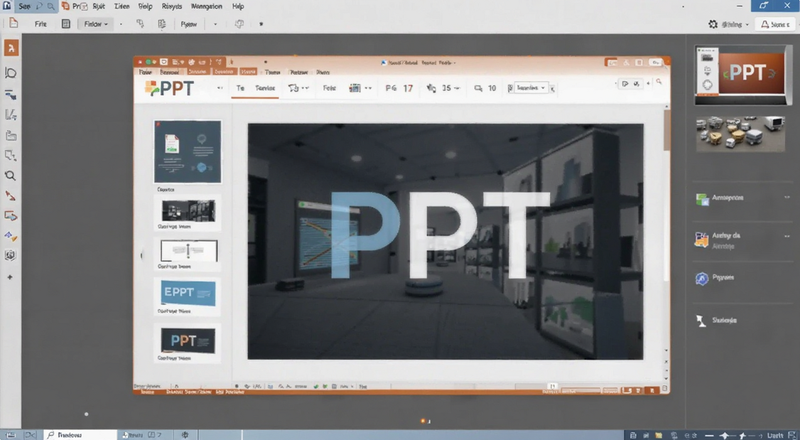
Task: Select the blue EPPT slide thumbnail
Action: point(188,293)
